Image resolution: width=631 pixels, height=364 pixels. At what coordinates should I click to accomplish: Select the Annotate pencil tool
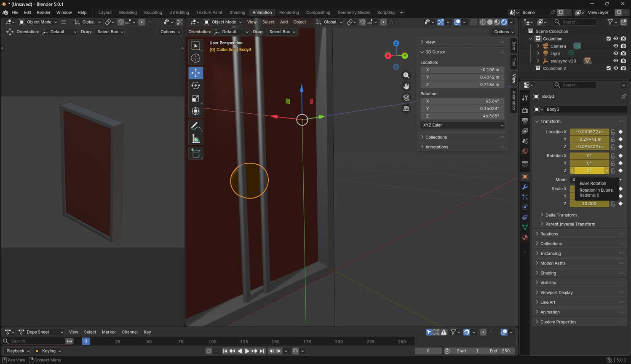pos(195,126)
